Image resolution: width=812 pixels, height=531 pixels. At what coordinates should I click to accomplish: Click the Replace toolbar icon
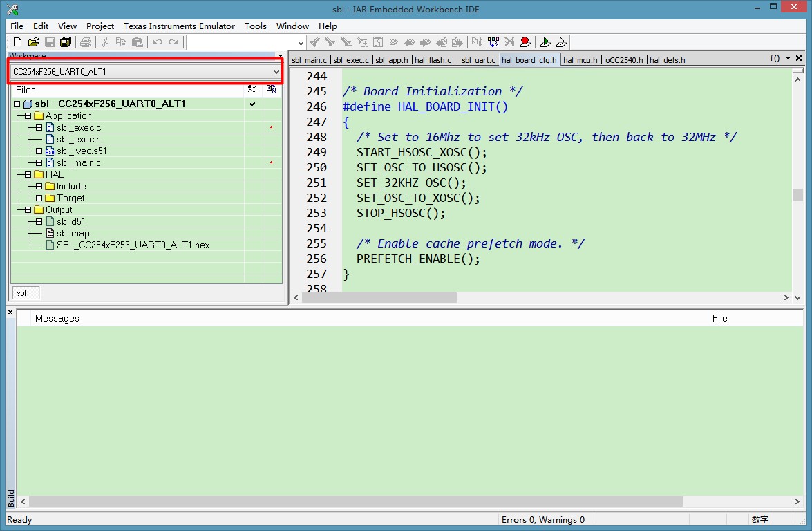click(x=362, y=42)
